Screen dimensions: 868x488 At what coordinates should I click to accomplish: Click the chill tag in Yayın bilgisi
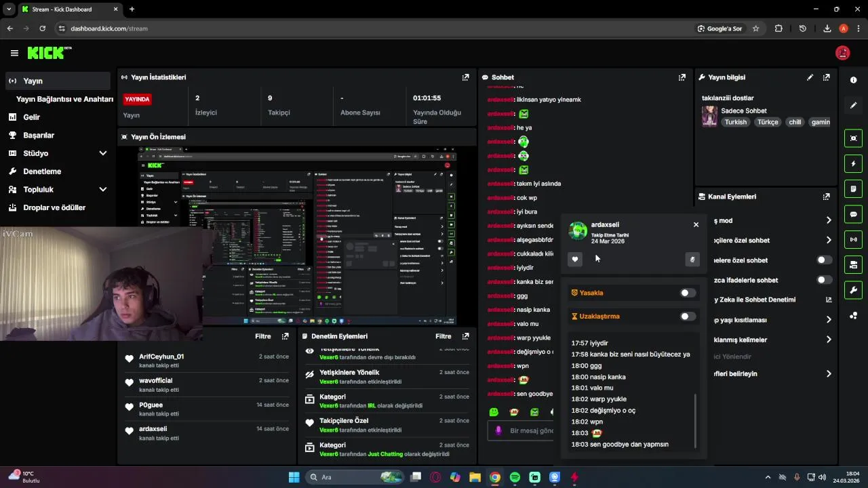[795, 122]
